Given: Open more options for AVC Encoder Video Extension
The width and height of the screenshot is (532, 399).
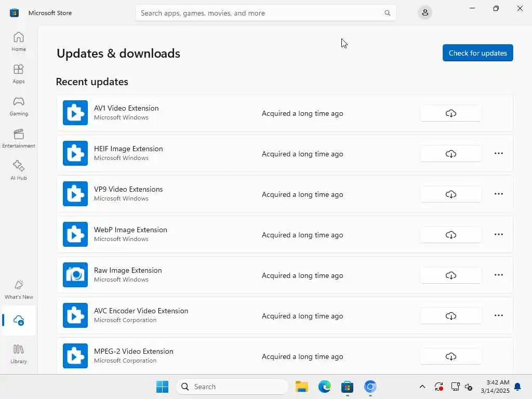Looking at the screenshot, I should pyautogui.click(x=498, y=315).
